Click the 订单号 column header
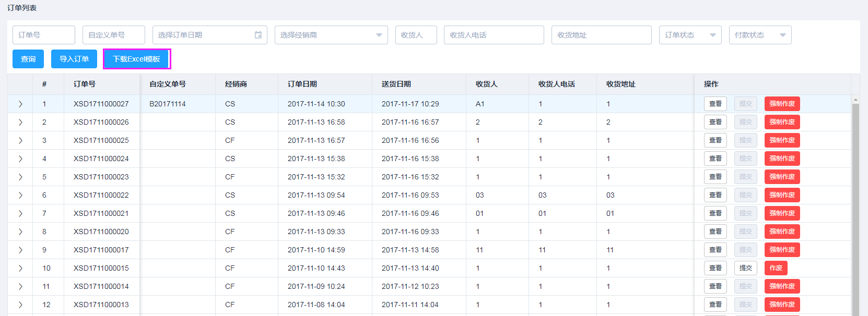The image size is (868, 316). point(85,84)
